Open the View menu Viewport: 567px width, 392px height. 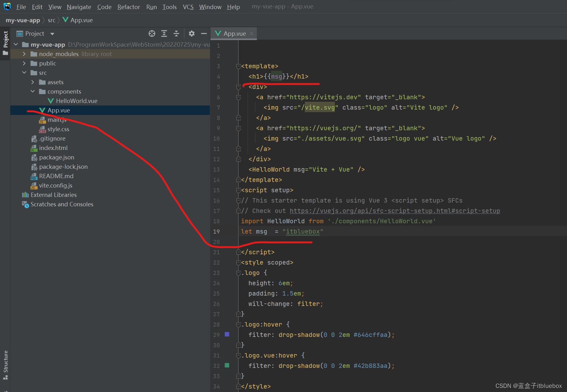(x=55, y=7)
